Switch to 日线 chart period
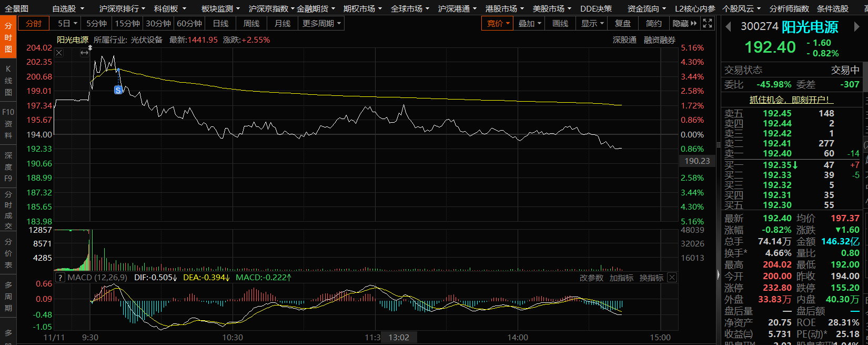The height and width of the screenshot is (345, 868). coord(220,24)
